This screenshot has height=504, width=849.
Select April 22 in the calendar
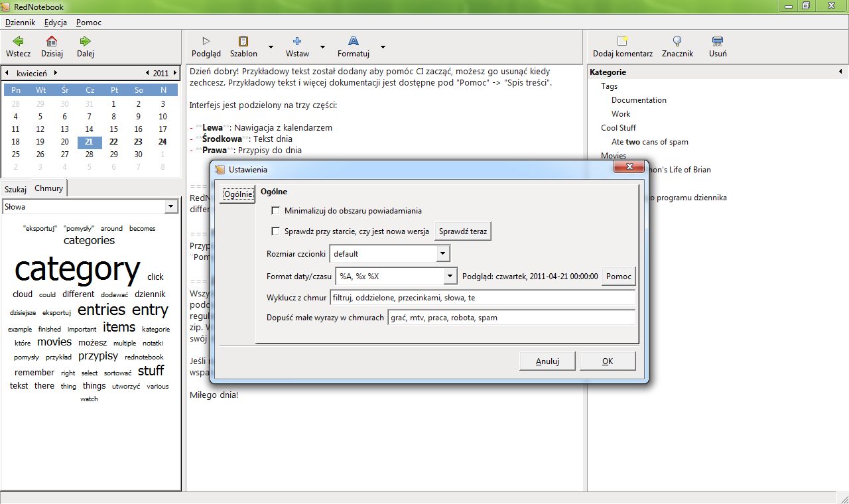[x=113, y=141]
